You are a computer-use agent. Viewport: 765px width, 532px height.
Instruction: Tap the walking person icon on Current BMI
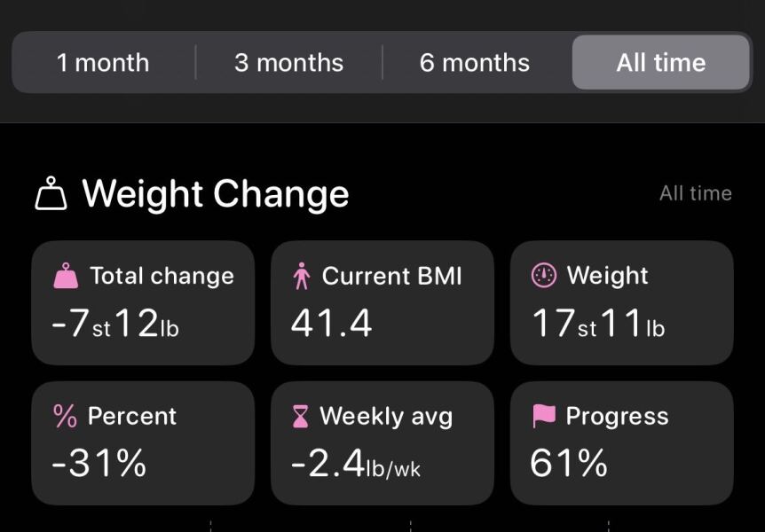(302, 277)
